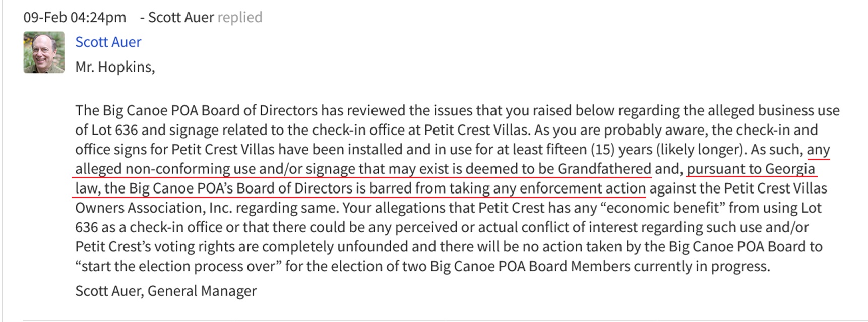Click the "Mr. Hopkins," greeting
The image size is (868, 322).
(x=115, y=67)
